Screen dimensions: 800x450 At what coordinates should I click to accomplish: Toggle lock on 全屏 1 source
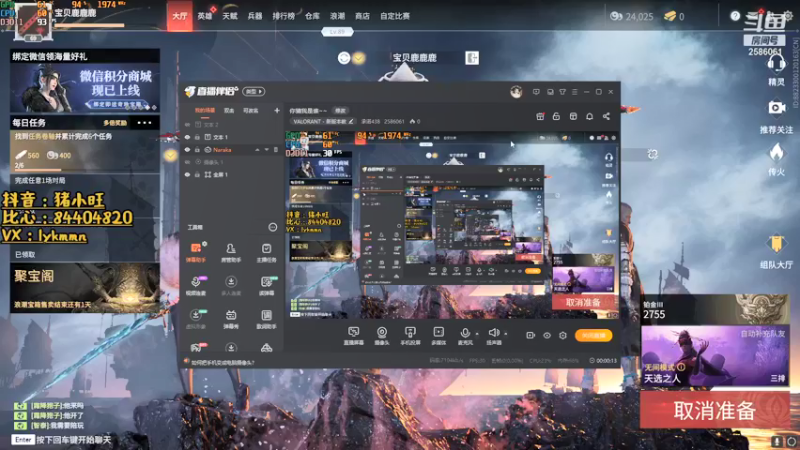point(197,174)
